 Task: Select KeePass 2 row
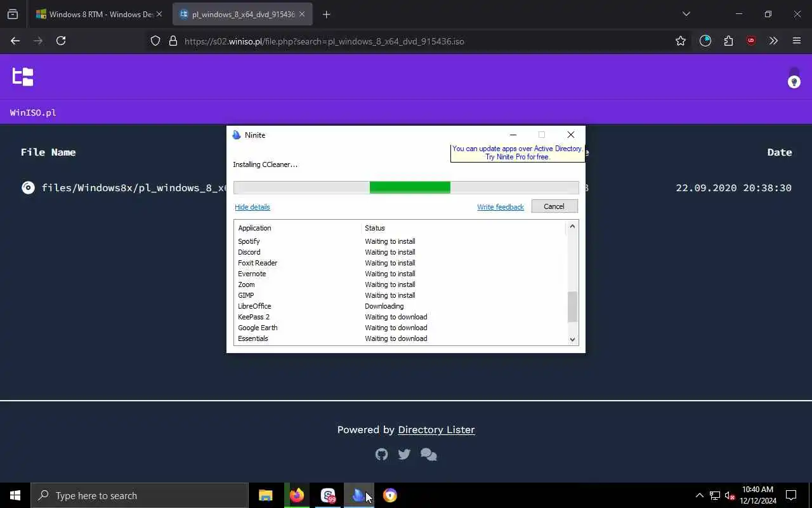pos(401,317)
